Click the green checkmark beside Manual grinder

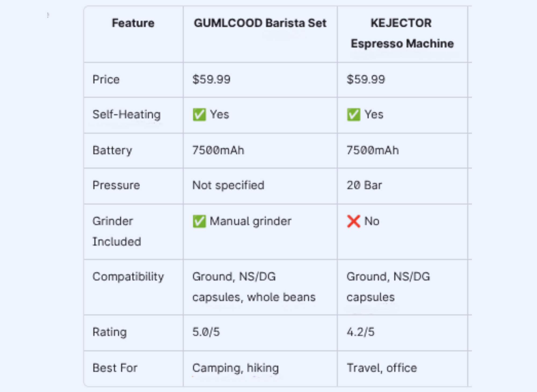point(199,221)
